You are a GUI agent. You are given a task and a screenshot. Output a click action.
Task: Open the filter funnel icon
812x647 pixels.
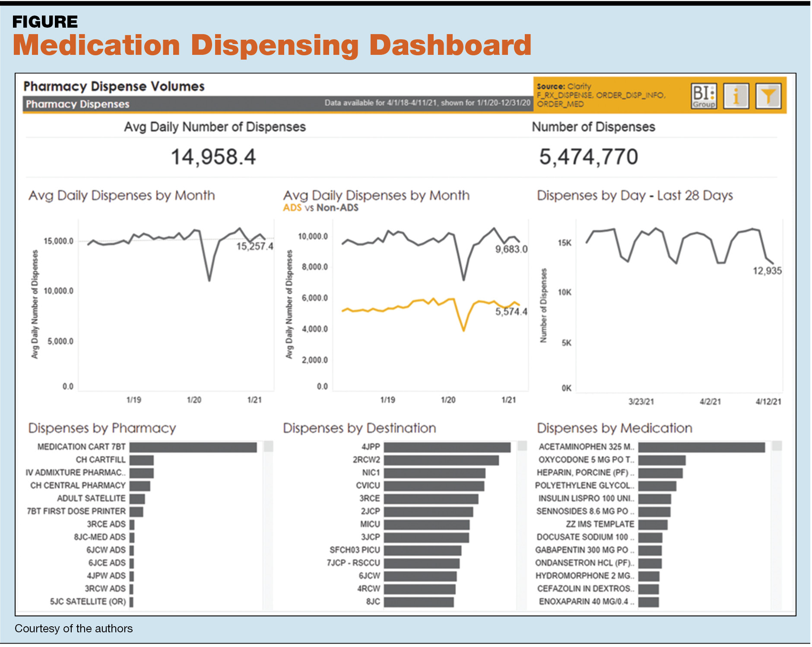click(768, 96)
